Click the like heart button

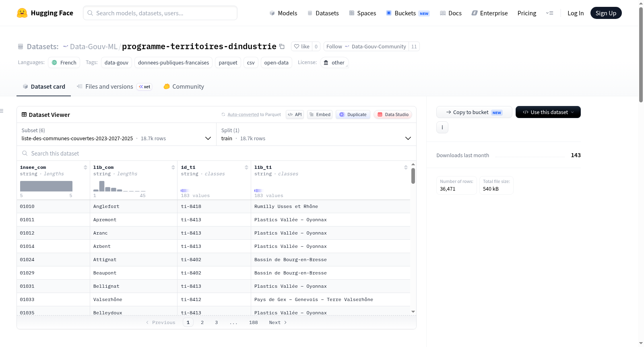(x=301, y=46)
